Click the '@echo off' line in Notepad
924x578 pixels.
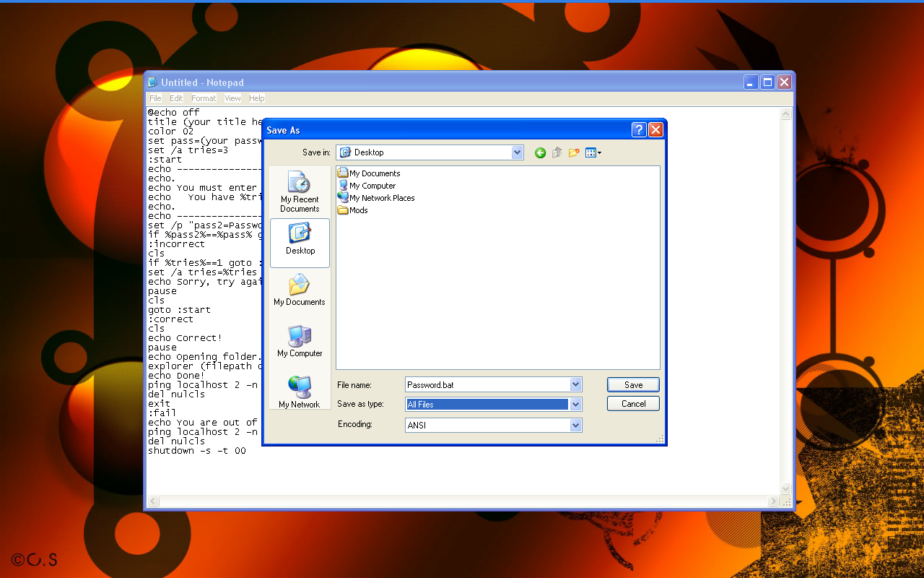point(174,113)
